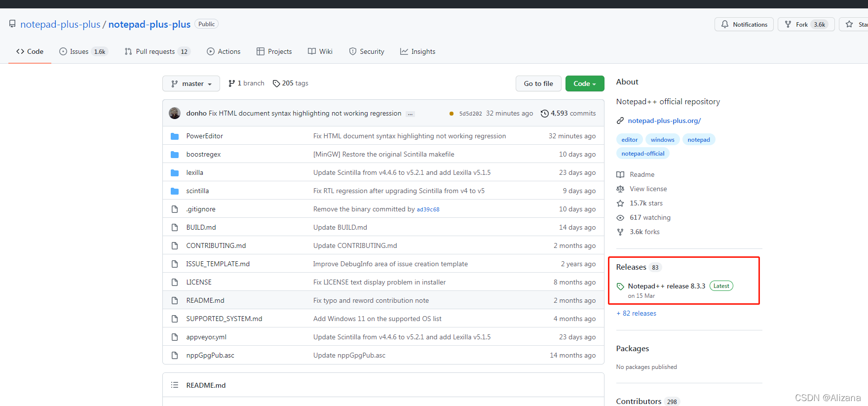Open the master branch dropdown
This screenshot has width=868, height=406.
pos(191,83)
